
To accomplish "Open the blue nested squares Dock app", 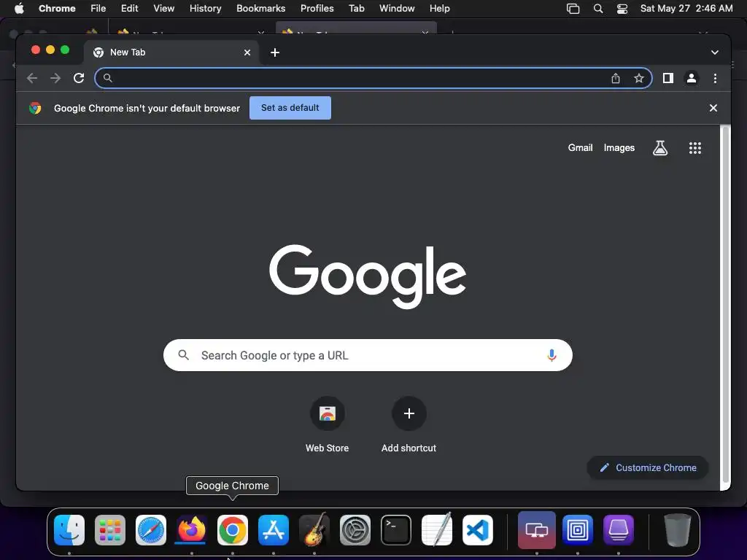I will (x=578, y=530).
